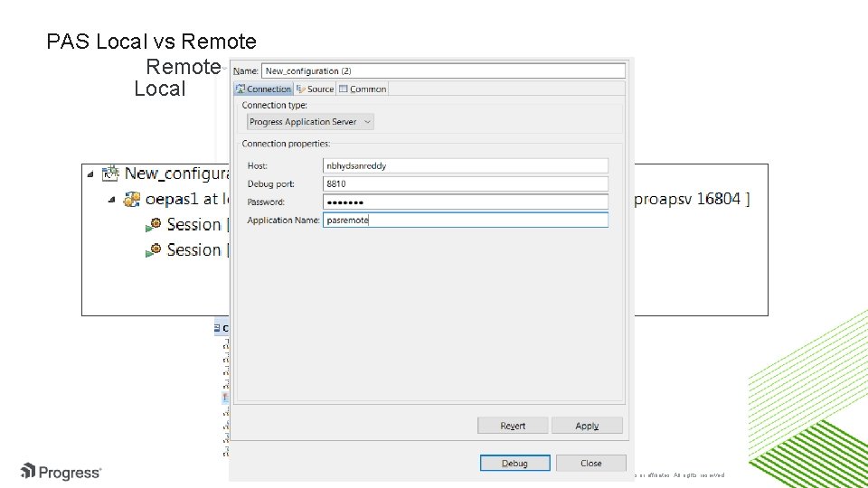Open the Common tab

point(363,89)
